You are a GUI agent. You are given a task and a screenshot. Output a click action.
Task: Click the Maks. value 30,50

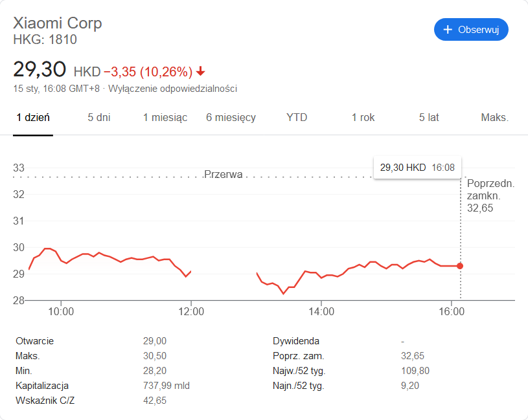point(155,356)
